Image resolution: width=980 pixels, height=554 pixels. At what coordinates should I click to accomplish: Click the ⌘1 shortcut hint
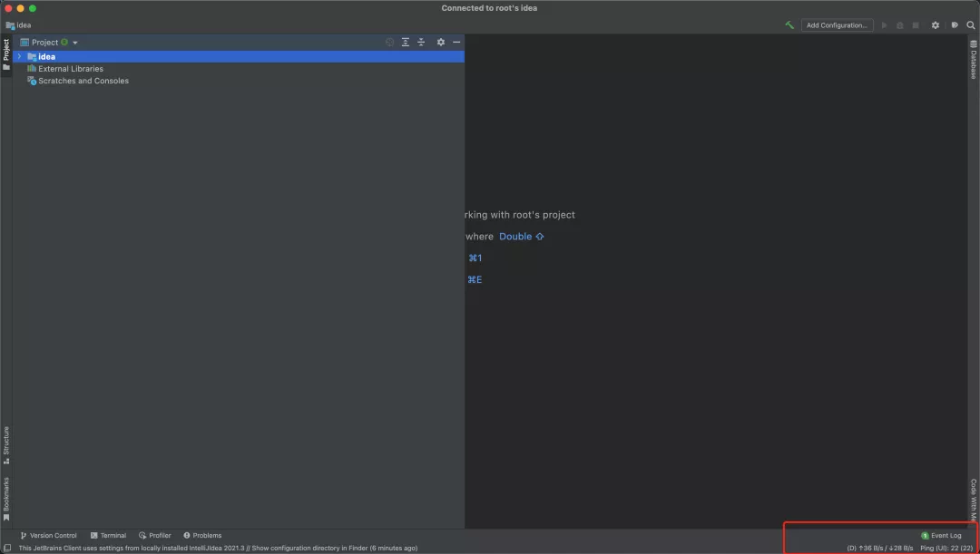point(475,258)
